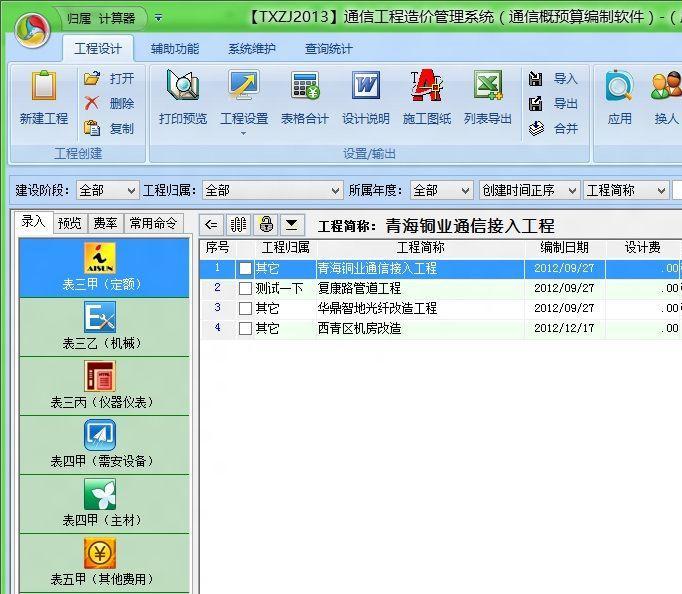Viewport: 682px width, 594px height.
Task: Expand the 工程设置 dropdown arrow
Action: click(244, 133)
